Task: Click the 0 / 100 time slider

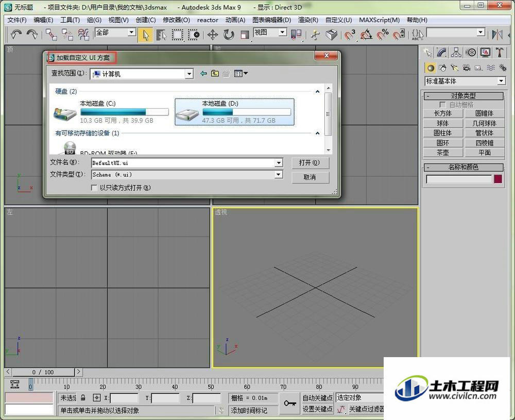Action: tap(43, 372)
